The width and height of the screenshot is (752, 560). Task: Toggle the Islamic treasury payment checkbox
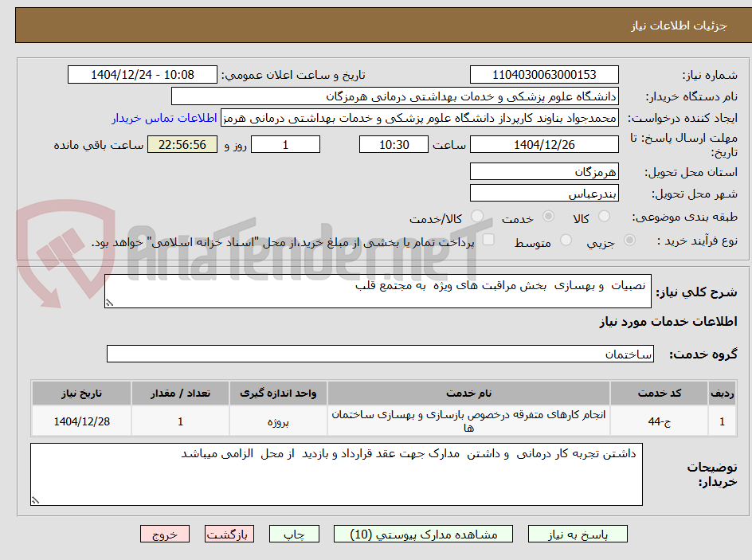point(488,239)
